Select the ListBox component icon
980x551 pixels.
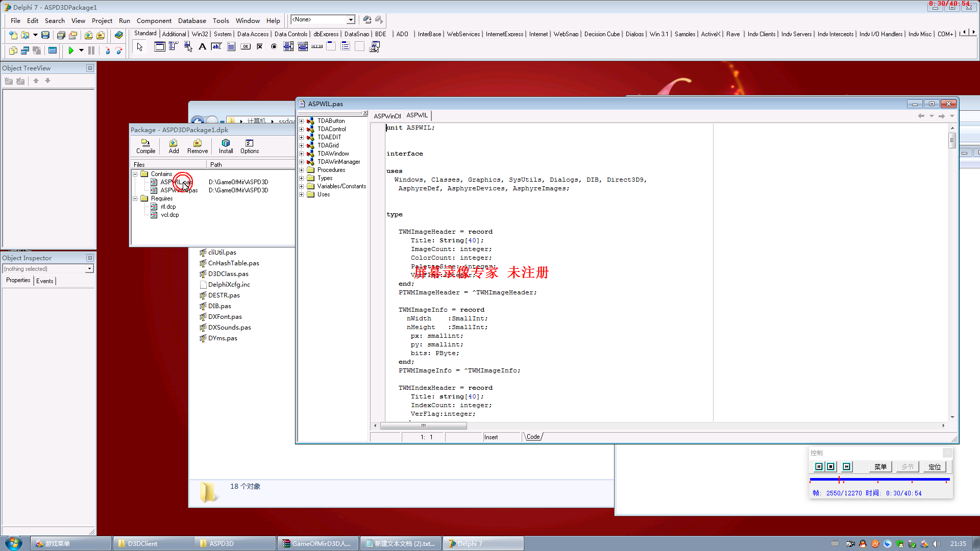(288, 46)
